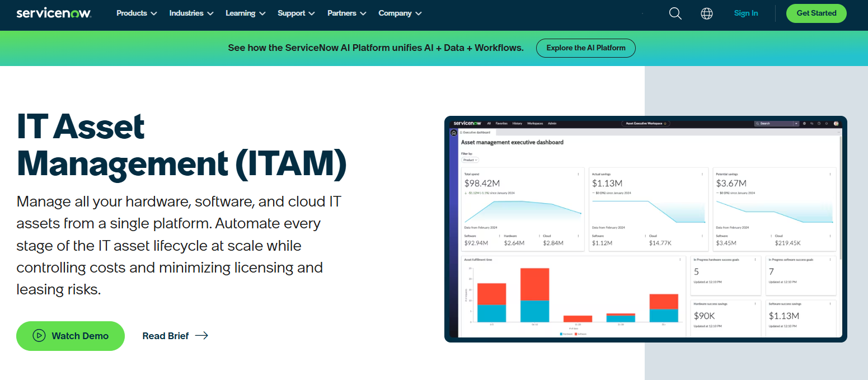Image resolution: width=868 pixels, height=380 pixels.
Task: Click the $3.67M potential savings value
Action: [x=731, y=183]
